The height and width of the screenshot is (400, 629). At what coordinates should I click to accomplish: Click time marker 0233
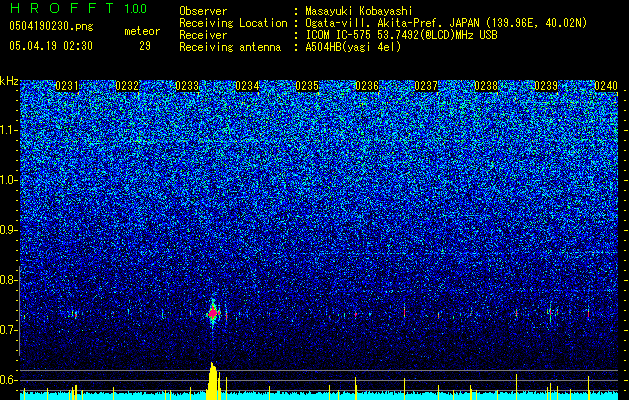click(x=187, y=86)
